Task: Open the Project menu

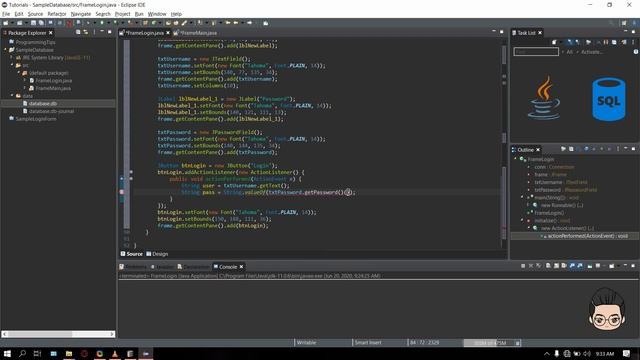Action: pos(122,14)
